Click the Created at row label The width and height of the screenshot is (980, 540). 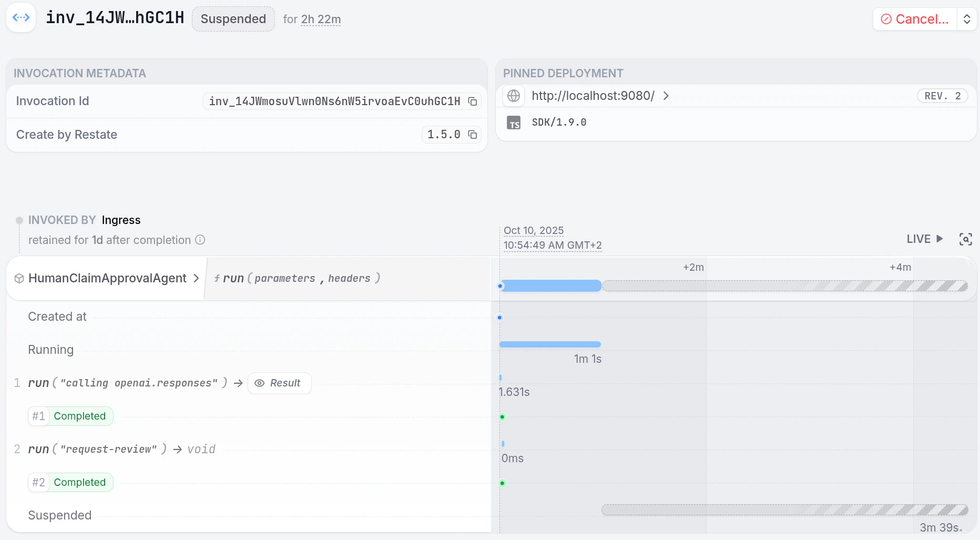[x=57, y=317]
